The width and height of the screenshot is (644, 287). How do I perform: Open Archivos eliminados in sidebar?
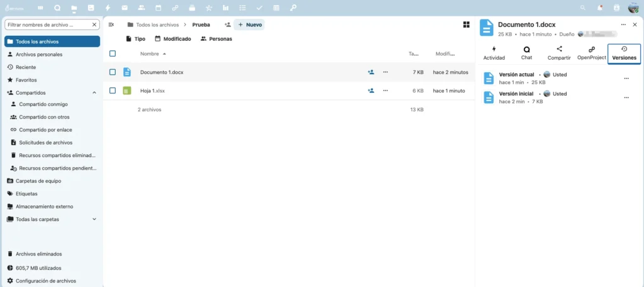point(52,254)
